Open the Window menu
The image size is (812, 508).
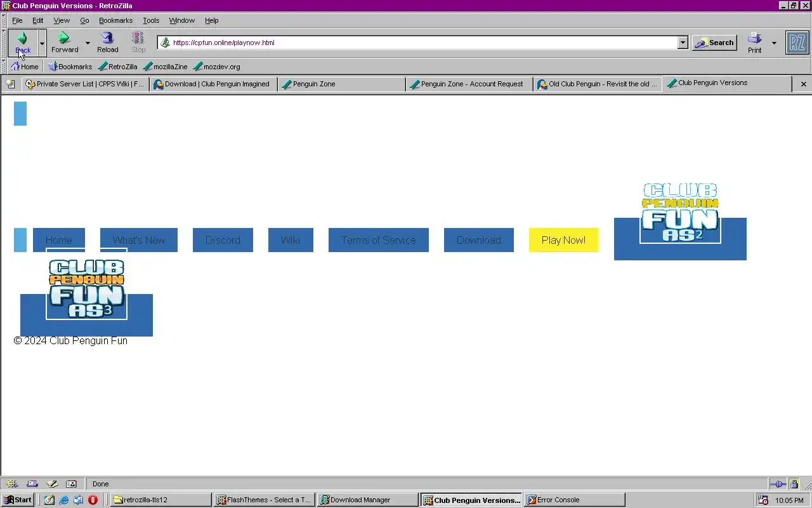pos(182,20)
